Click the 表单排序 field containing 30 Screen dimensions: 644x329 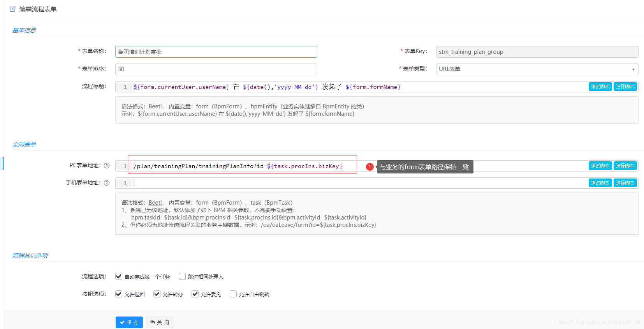click(216, 69)
